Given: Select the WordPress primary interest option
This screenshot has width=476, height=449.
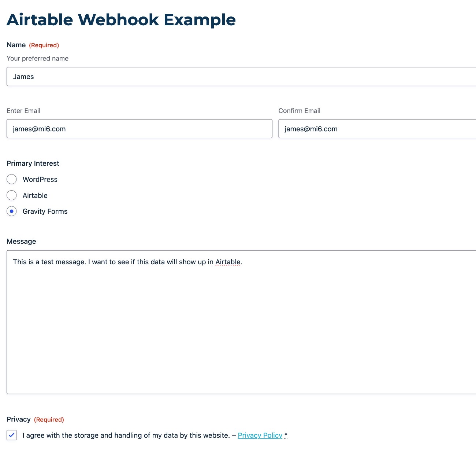Looking at the screenshot, I should coord(11,179).
